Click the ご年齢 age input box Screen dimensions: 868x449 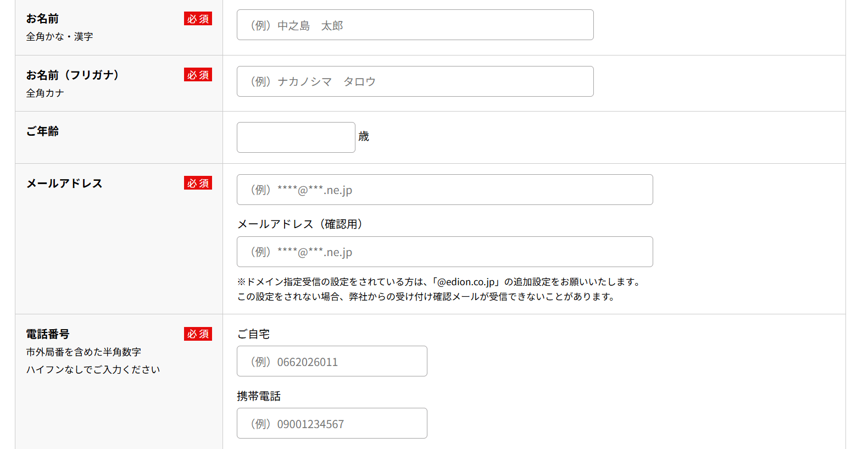[x=296, y=137]
